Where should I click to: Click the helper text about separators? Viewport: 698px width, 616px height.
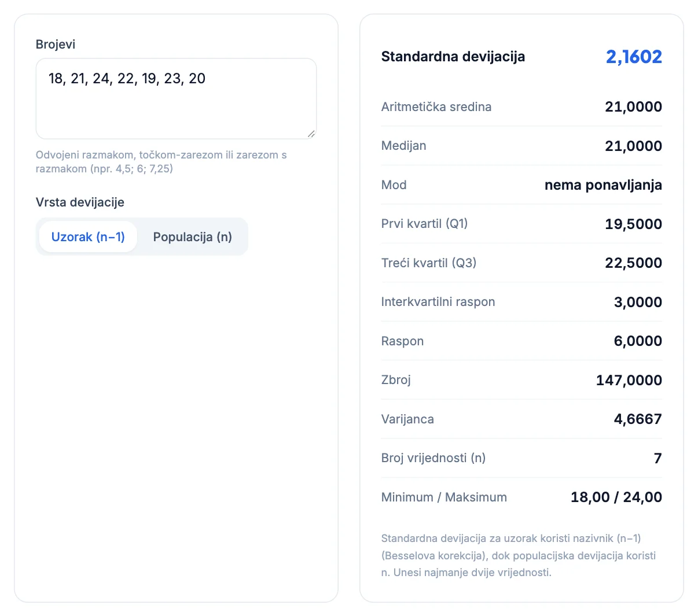pos(161,162)
